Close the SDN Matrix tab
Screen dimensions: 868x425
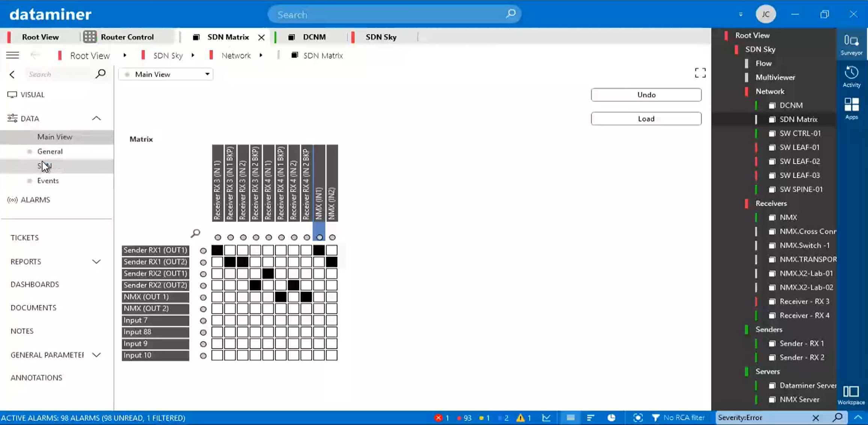pos(261,37)
